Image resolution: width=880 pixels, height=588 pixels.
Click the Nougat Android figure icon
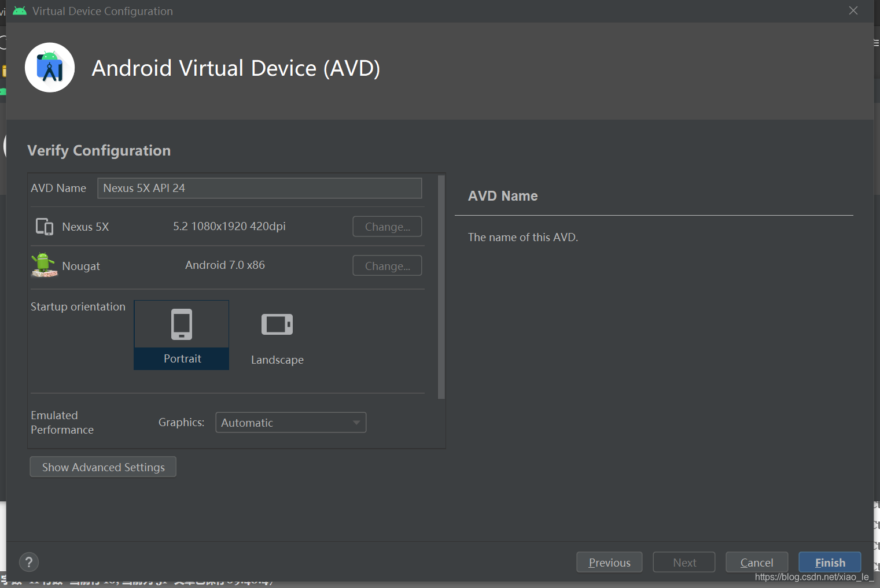(44, 265)
